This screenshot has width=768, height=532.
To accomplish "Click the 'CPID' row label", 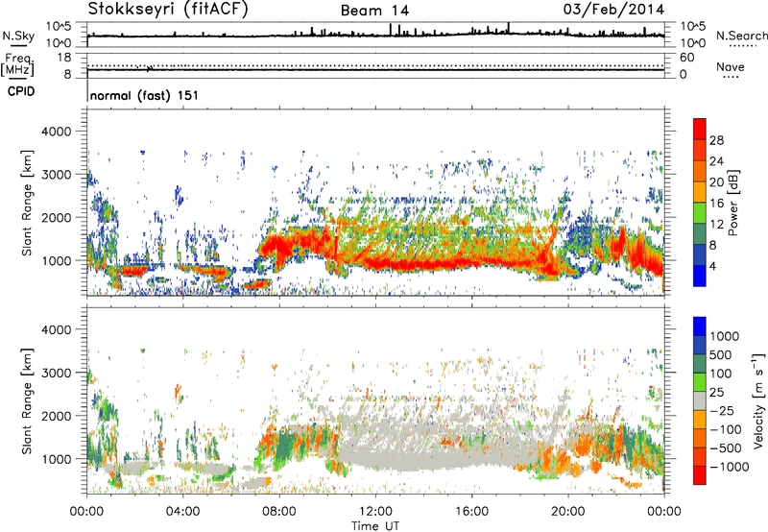I will (x=21, y=91).
